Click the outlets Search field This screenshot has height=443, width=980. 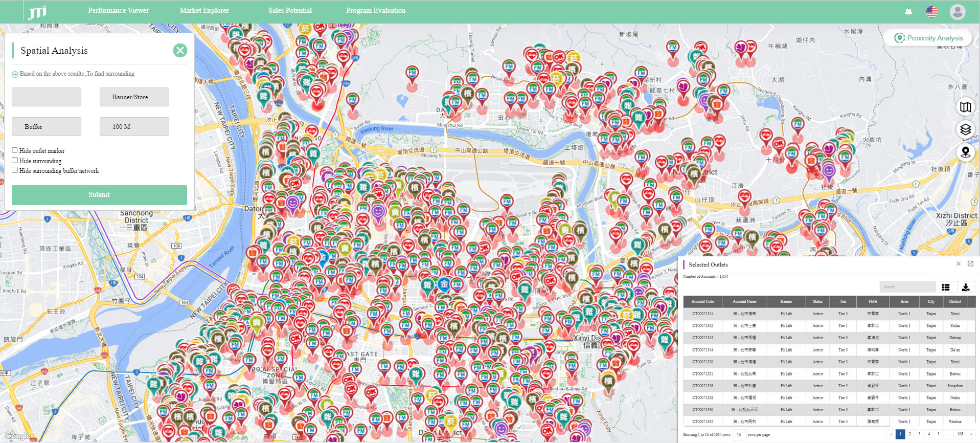point(907,286)
